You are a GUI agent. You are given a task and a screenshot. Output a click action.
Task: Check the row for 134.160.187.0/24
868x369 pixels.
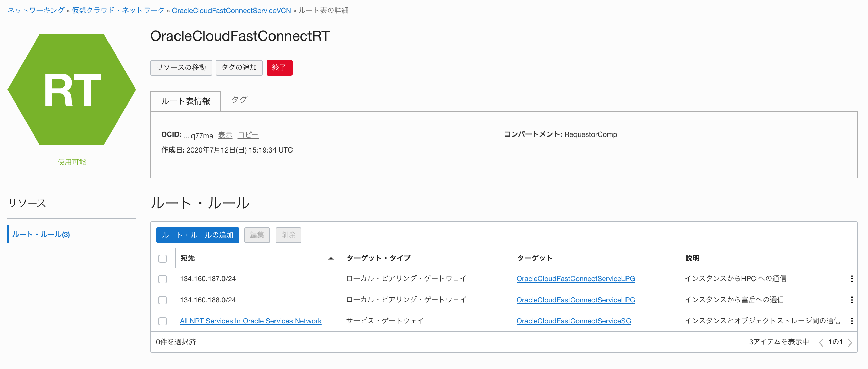point(163,279)
